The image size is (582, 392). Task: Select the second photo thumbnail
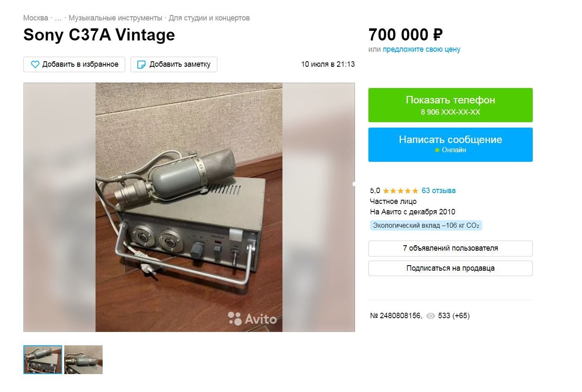point(83,359)
